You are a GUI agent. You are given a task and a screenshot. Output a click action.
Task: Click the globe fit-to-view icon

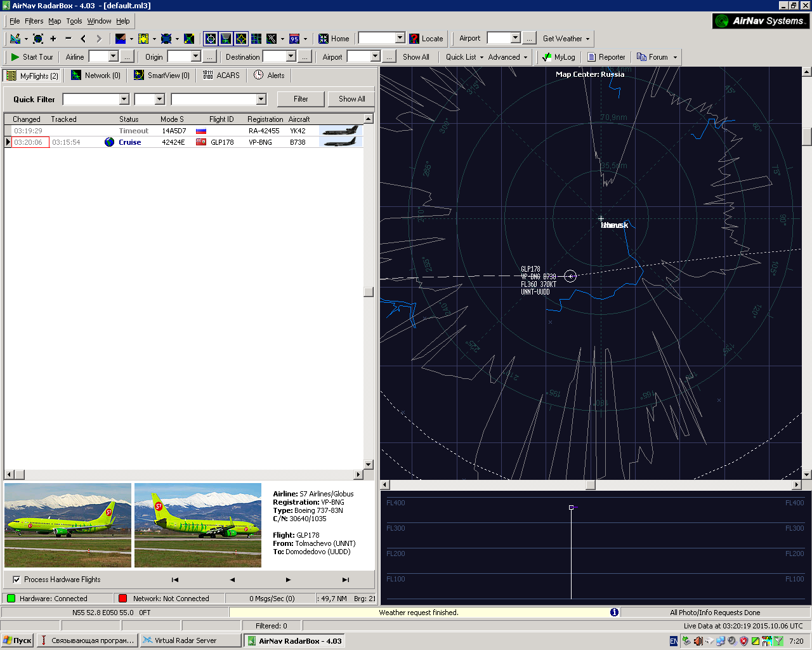click(38, 39)
